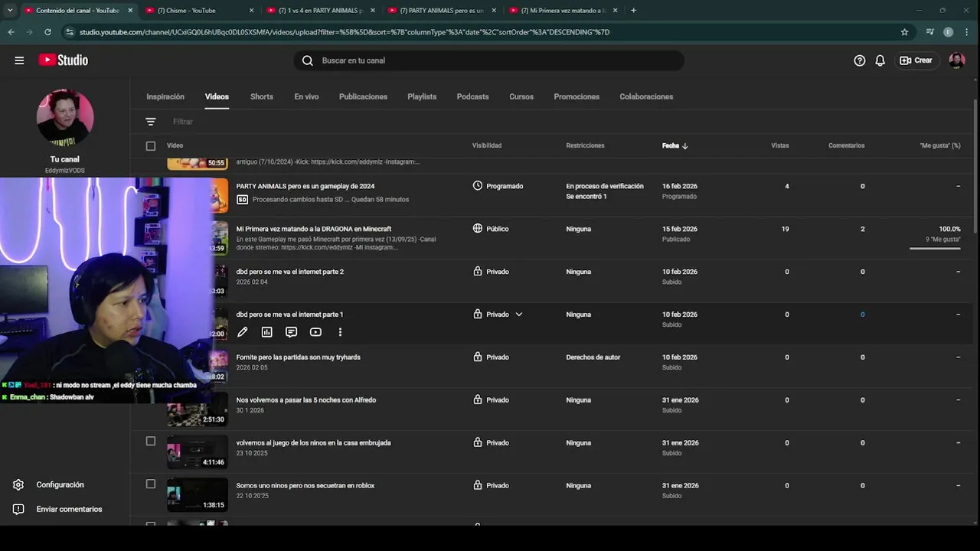The height and width of the screenshot is (551, 980).
Task: Close the Contenido del canal browser tab
Action: 130,11
